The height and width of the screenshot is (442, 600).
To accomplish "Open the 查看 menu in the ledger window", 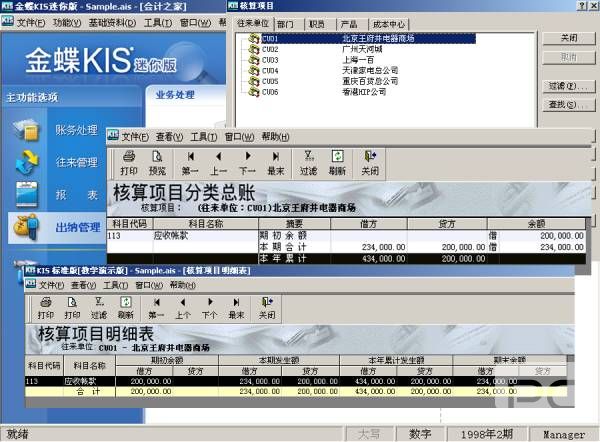I will click(x=169, y=137).
